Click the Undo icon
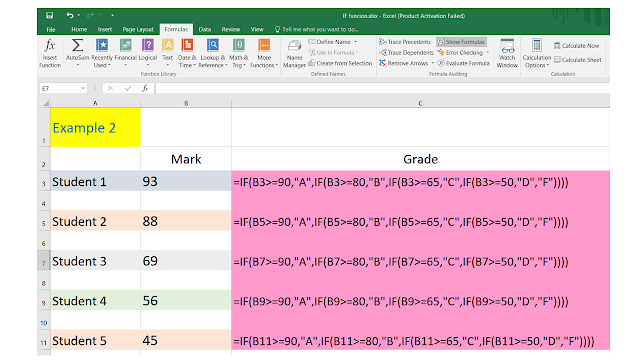The height and width of the screenshot is (360, 640). coord(70,16)
